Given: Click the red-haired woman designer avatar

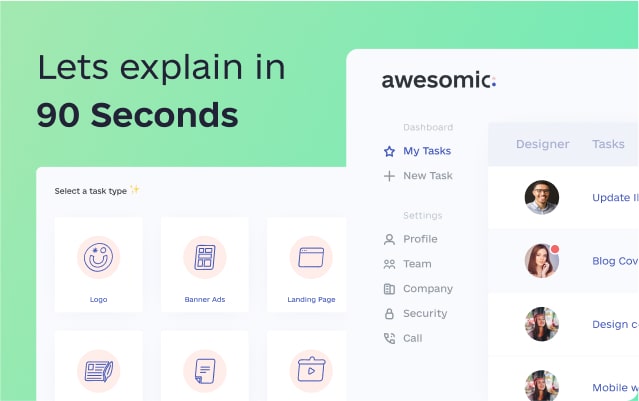Looking at the screenshot, I should click(542, 261).
